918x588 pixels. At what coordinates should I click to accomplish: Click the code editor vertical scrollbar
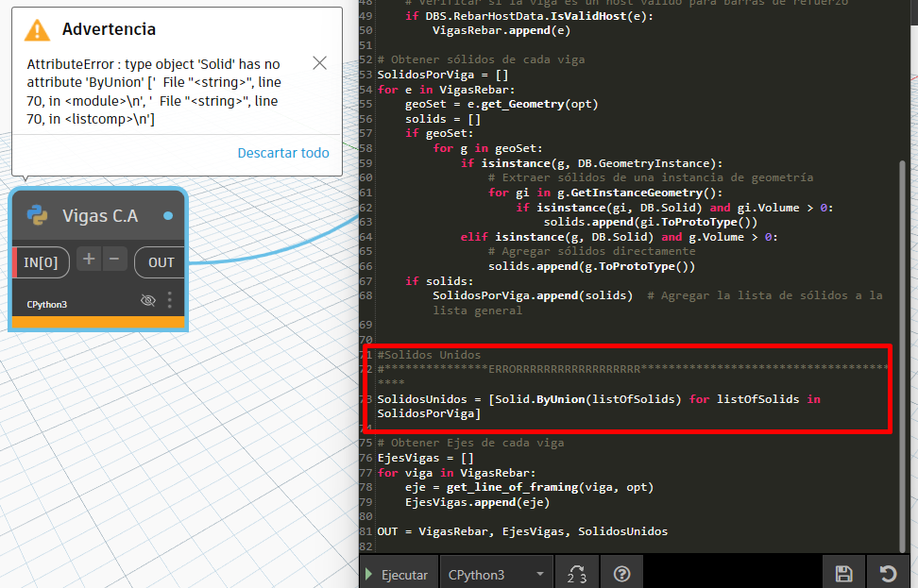click(902, 356)
